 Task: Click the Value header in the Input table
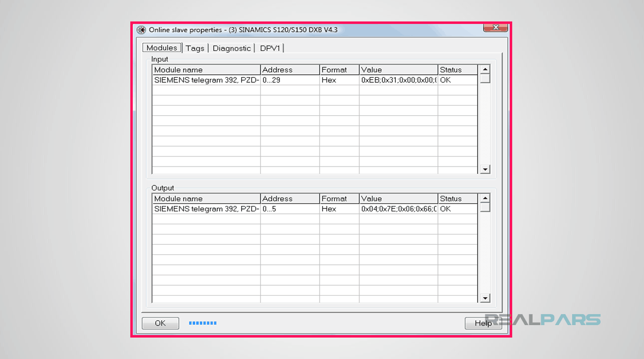click(x=398, y=70)
